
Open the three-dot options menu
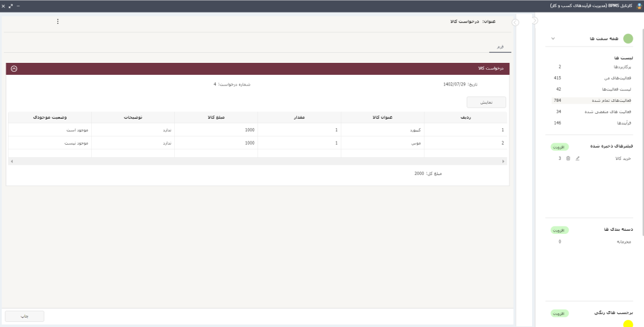[x=58, y=21]
